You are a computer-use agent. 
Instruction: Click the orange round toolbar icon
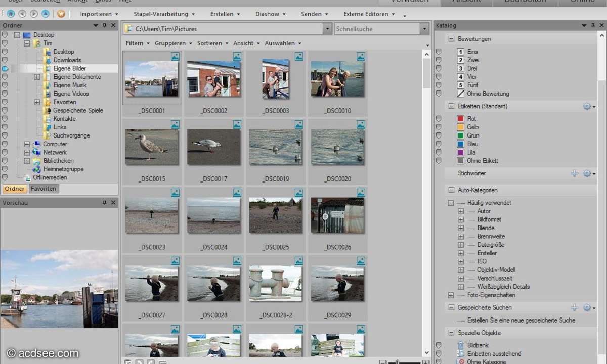point(61,14)
